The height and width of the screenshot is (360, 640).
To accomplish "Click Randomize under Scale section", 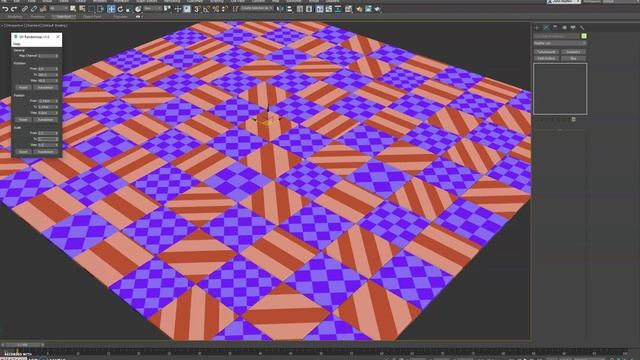I will point(46,152).
